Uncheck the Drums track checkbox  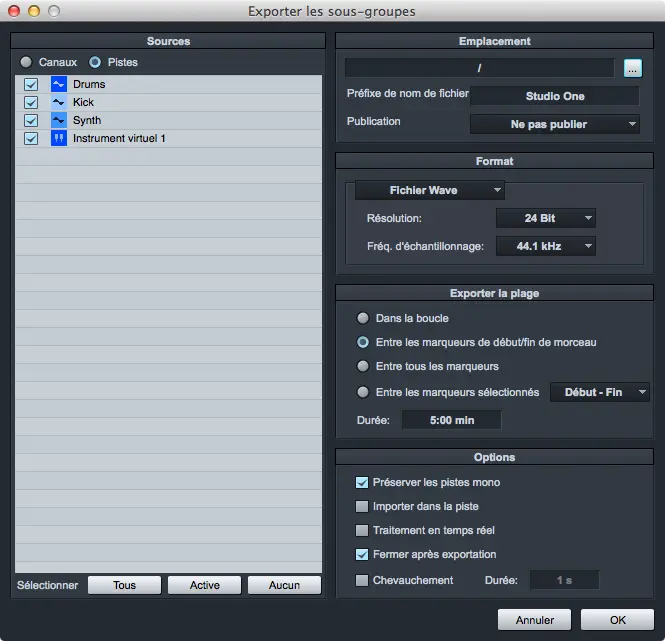[31, 84]
